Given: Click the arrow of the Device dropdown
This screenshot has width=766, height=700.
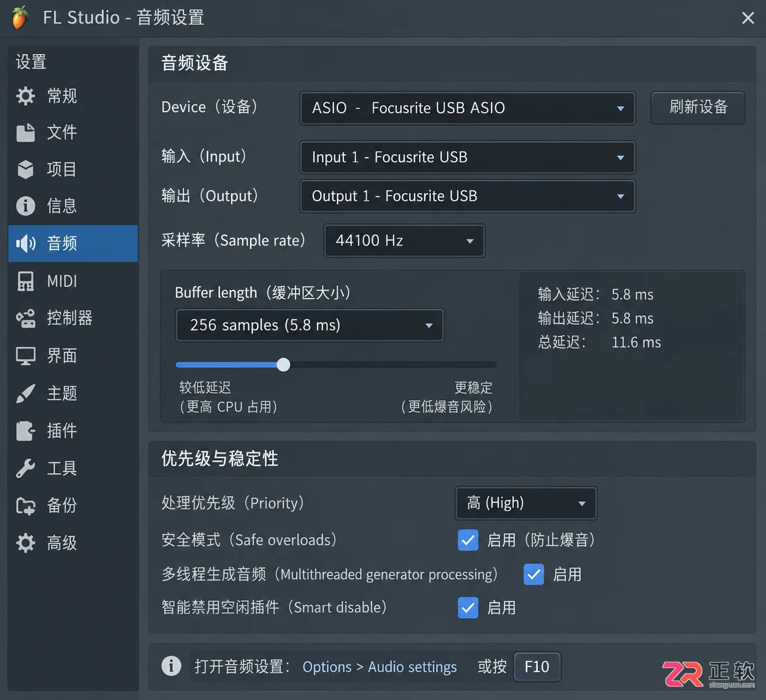Looking at the screenshot, I should pyautogui.click(x=621, y=109).
